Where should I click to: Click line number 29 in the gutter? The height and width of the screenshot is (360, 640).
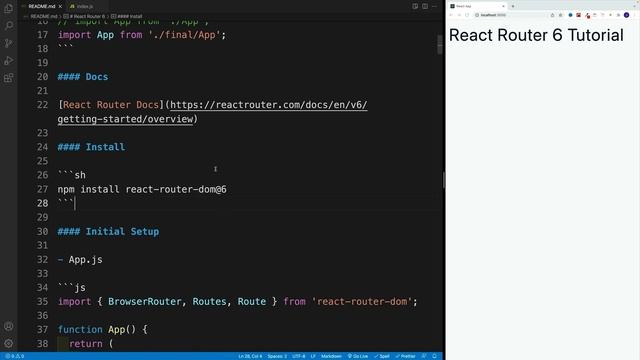click(x=42, y=218)
